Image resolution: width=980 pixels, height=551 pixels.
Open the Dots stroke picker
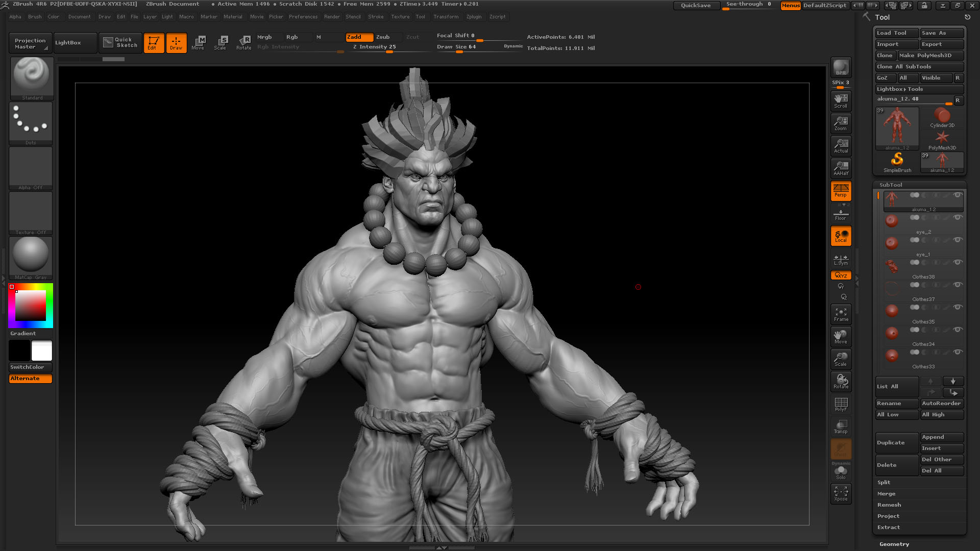click(x=31, y=123)
